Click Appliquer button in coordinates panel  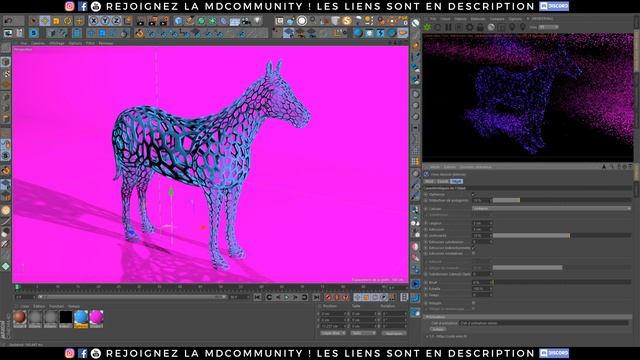tap(394, 333)
